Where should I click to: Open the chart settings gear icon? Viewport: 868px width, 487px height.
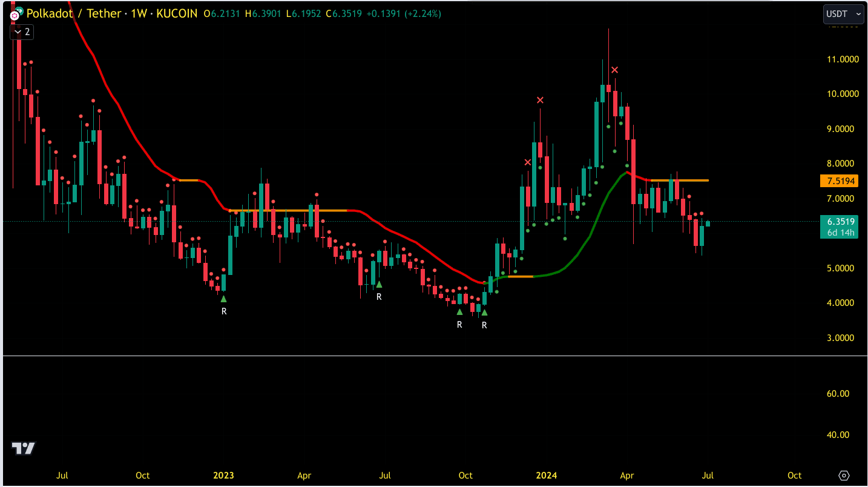(844, 475)
